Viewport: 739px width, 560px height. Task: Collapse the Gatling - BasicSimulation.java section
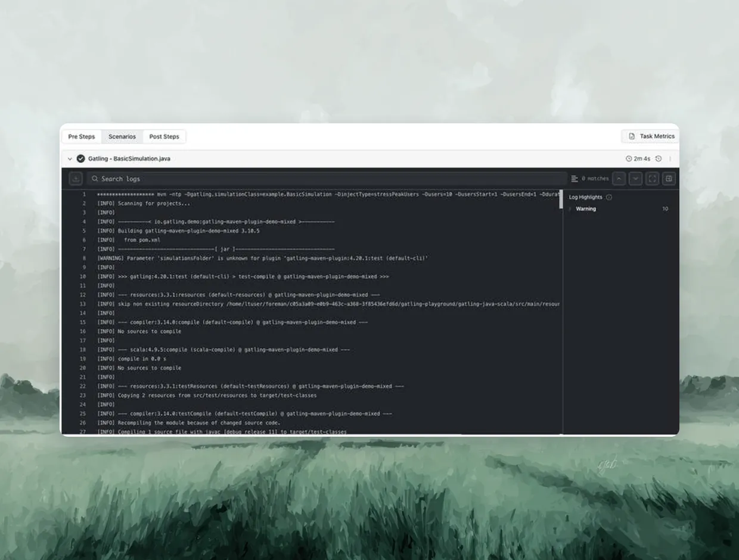point(70,159)
